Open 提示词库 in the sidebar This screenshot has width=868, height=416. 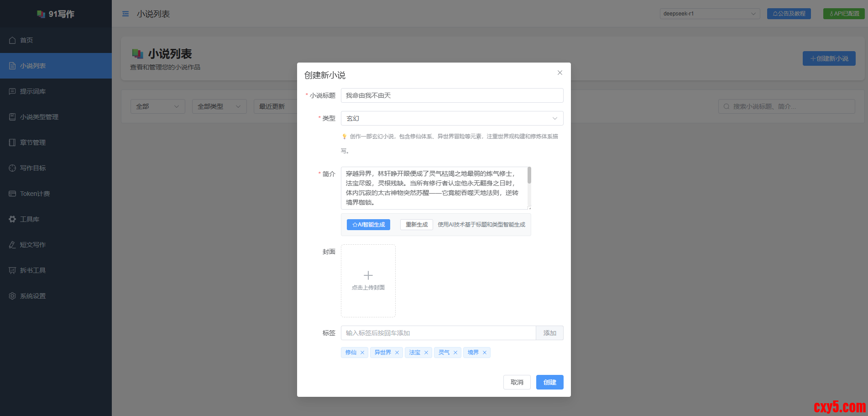point(33,91)
